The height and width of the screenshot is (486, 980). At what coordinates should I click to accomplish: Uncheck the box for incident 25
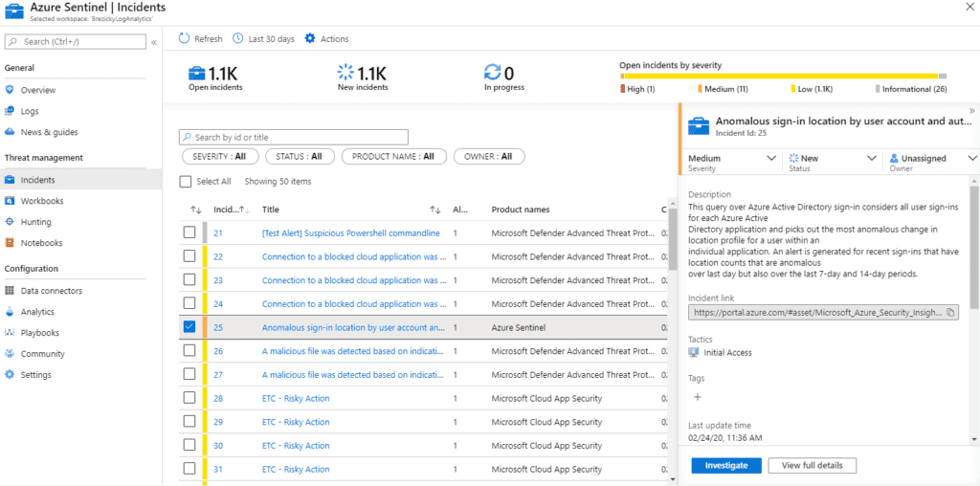(189, 326)
